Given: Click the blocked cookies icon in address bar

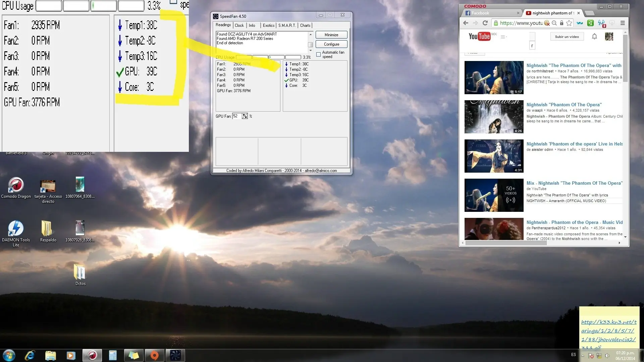Looking at the screenshot, I should pos(547,23).
